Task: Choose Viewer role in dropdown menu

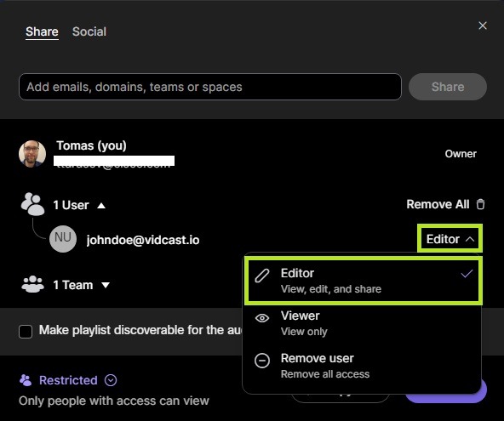Action: tap(362, 323)
